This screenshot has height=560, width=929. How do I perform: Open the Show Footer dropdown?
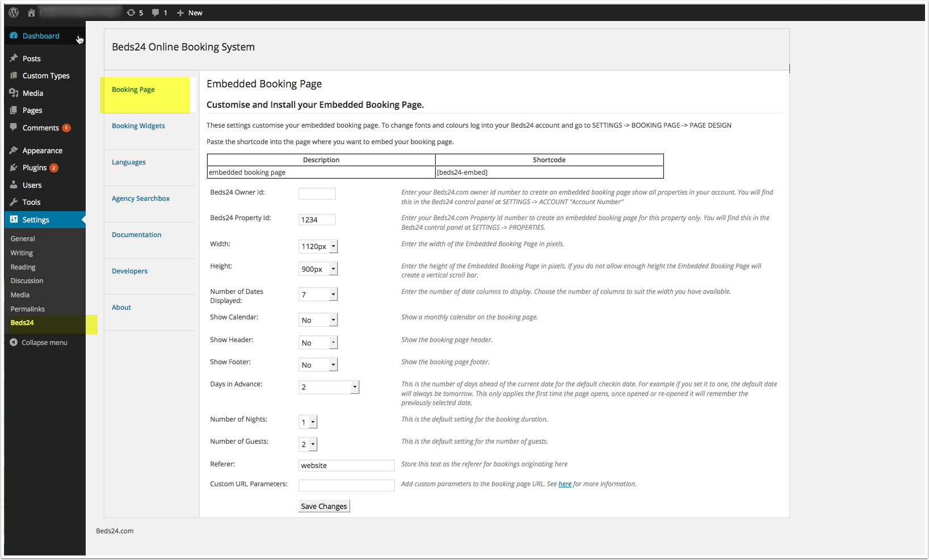click(318, 365)
